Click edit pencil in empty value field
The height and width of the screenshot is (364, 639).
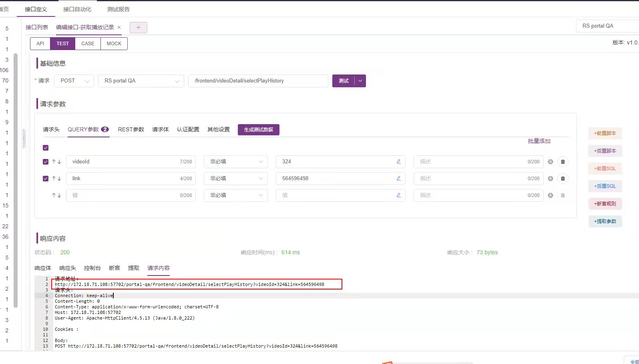click(x=399, y=195)
